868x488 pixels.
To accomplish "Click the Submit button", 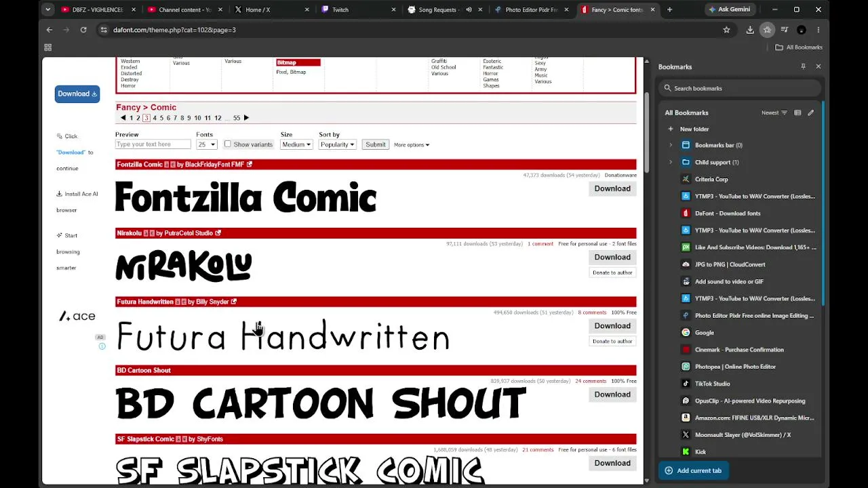I will (x=375, y=144).
